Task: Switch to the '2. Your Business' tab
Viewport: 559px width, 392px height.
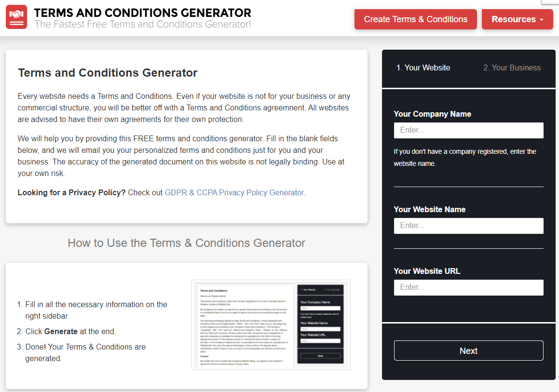Action: 512,68
